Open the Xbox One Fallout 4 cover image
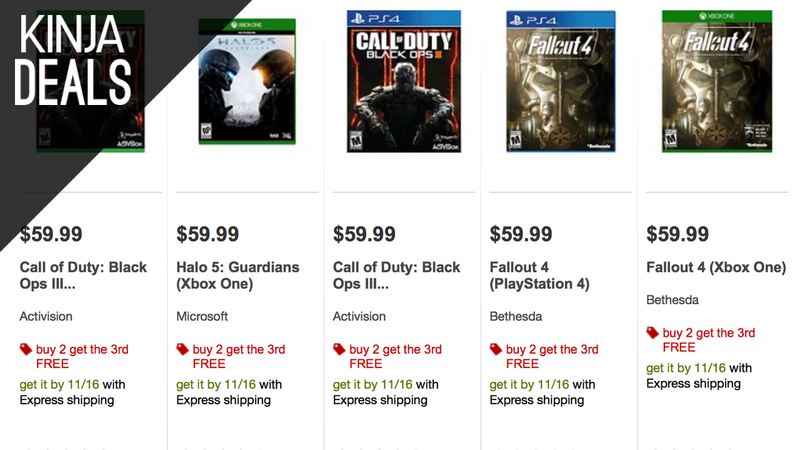Viewport: 800px width, 450px height. pos(717,82)
